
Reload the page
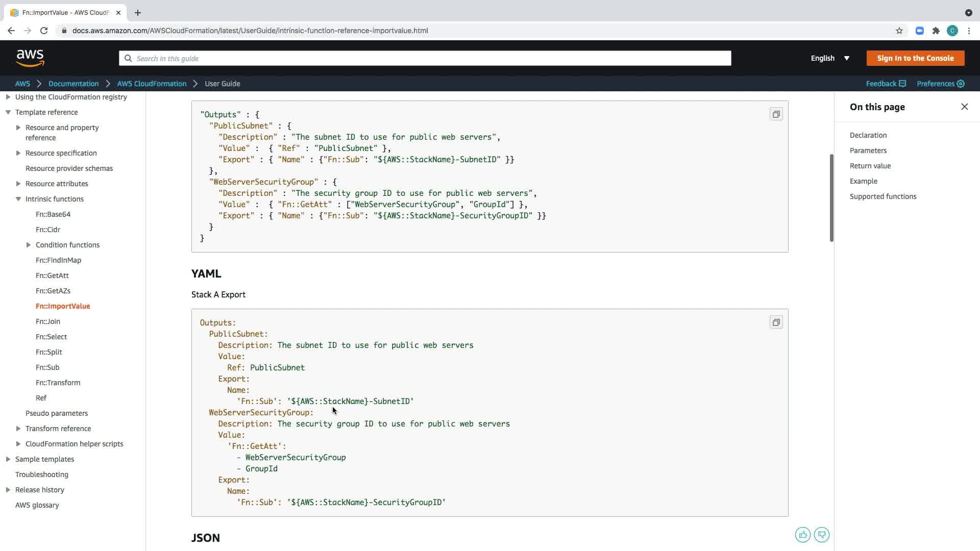pyautogui.click(x=44, y=31)
